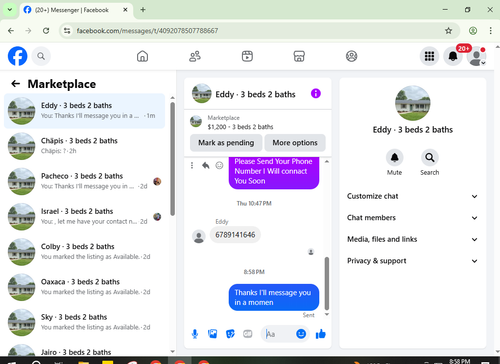Viewport: 500px width, 364px height.
Task: Click the back arrow next to Marketplace
Action: 16,84
